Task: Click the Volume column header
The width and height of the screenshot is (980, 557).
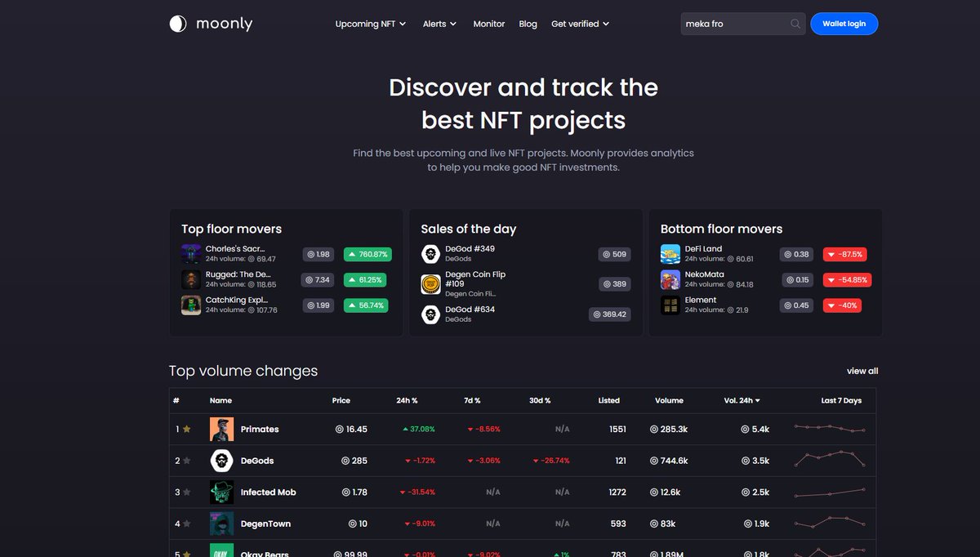Action: pyautogui.click(x=669, y=400)
